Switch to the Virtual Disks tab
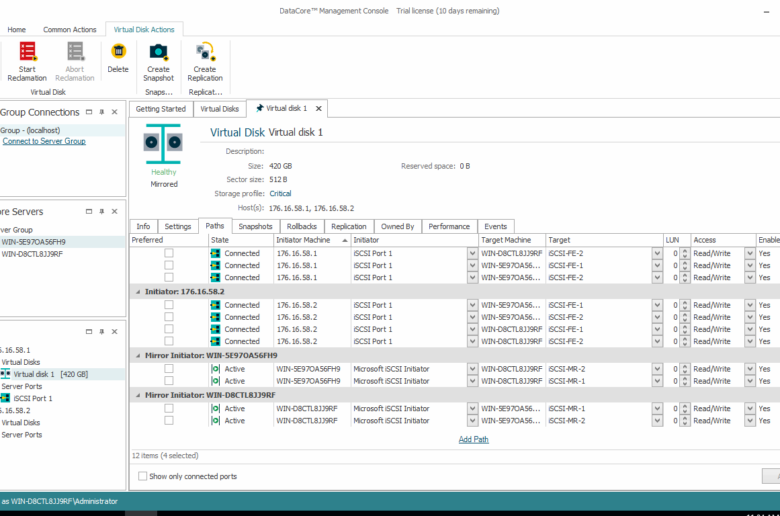Image resolution: width=780 pixels, height=516 pixels. (x=219, y=109)
